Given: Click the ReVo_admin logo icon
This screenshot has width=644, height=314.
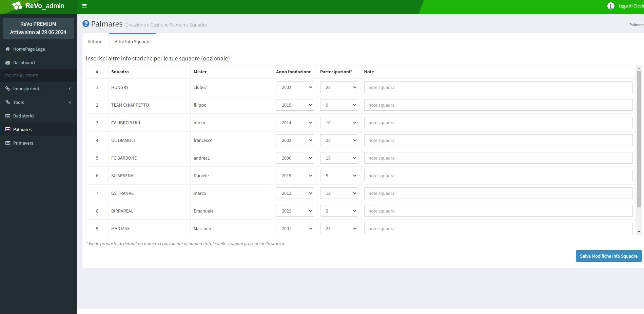Looking at the screenshot, I should 17,6.
